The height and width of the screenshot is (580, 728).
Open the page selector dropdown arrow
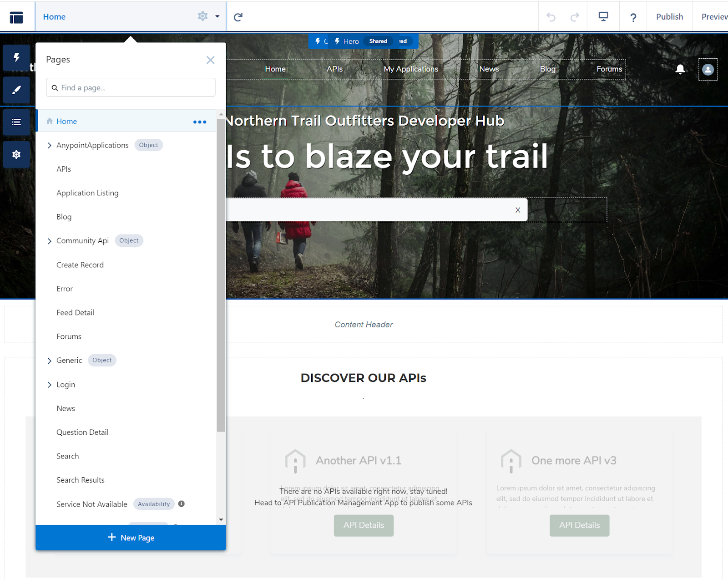(217, 17)
